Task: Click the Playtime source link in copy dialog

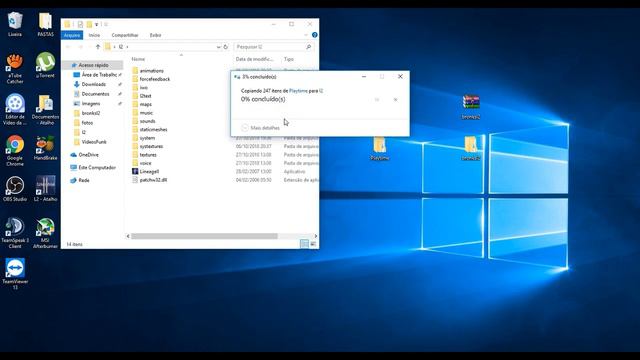Action: click(x=298, y=91)
